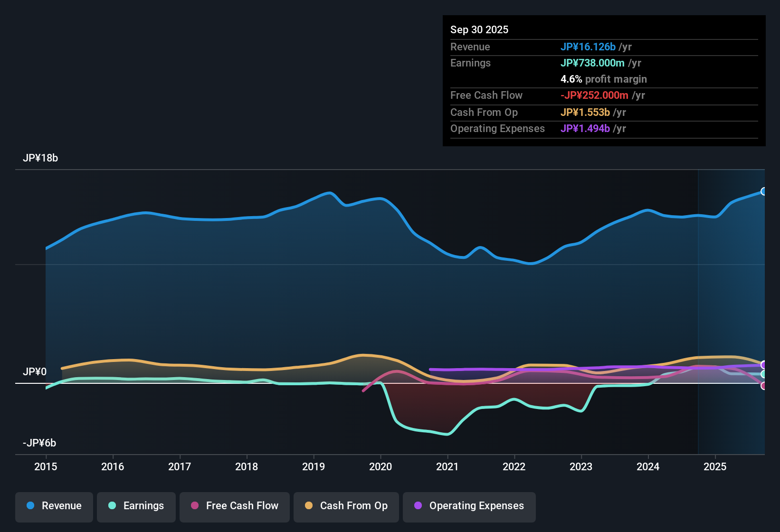Select the Earnings endpoint marker on the chart

tap(764, 375)
